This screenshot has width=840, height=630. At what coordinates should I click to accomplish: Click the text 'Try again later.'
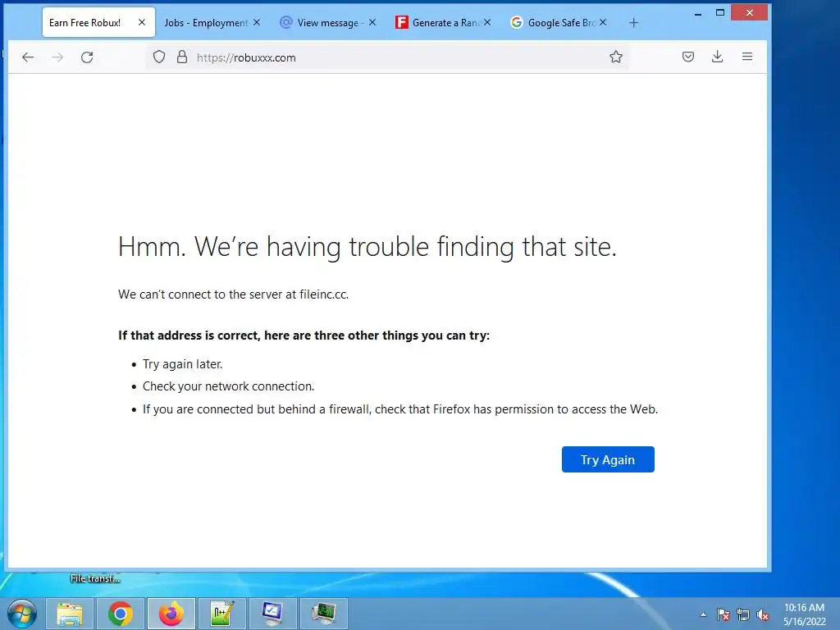(x=182, y=364)
